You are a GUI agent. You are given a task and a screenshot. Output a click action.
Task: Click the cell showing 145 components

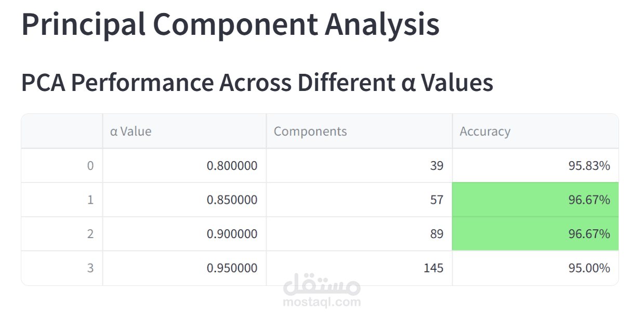[432, 268]
